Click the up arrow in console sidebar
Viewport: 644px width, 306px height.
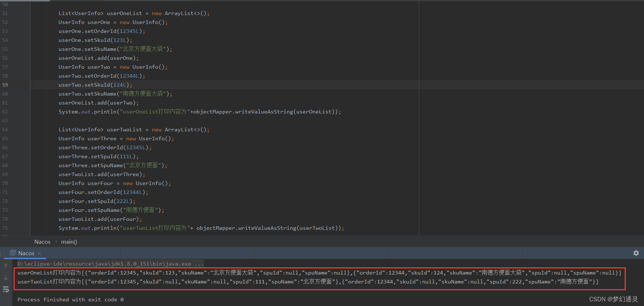(x=6, y=266)
